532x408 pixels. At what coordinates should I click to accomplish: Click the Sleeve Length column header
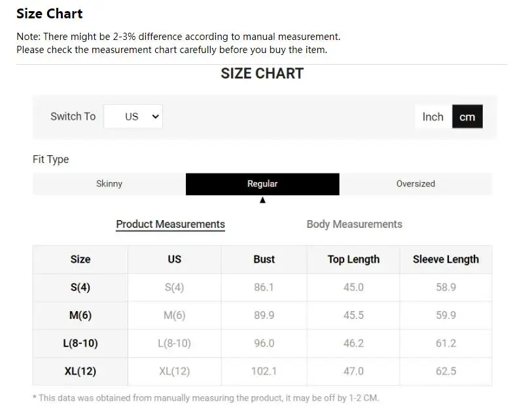coord(446,259)
